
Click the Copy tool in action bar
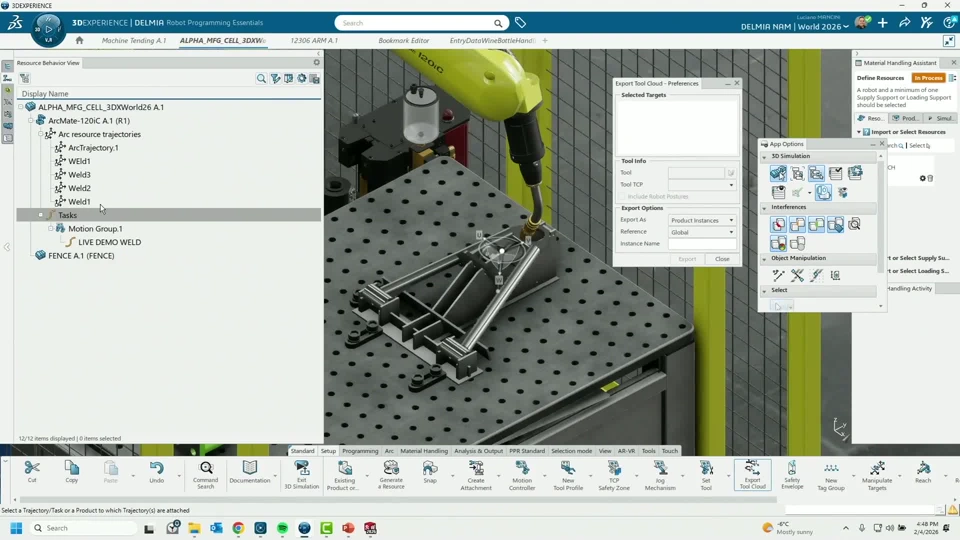72,473
